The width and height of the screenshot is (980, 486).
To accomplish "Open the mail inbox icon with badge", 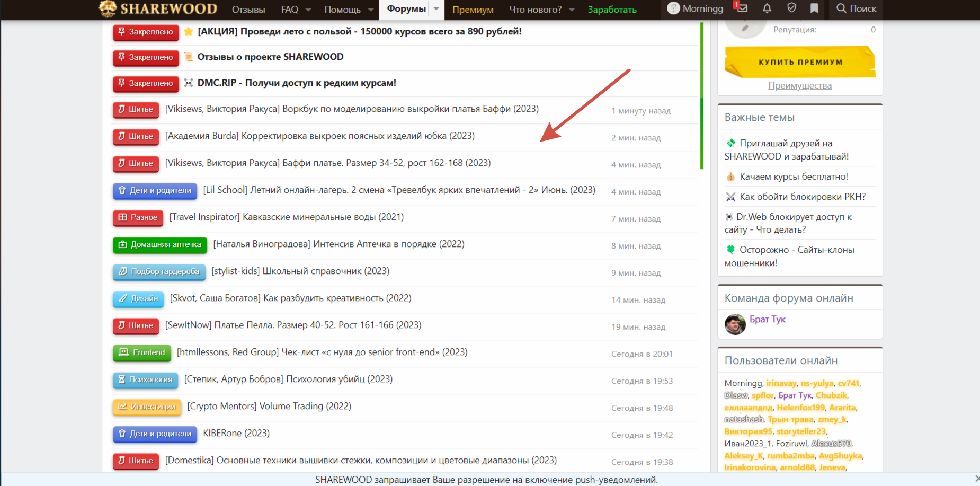I will click(741, 8).
